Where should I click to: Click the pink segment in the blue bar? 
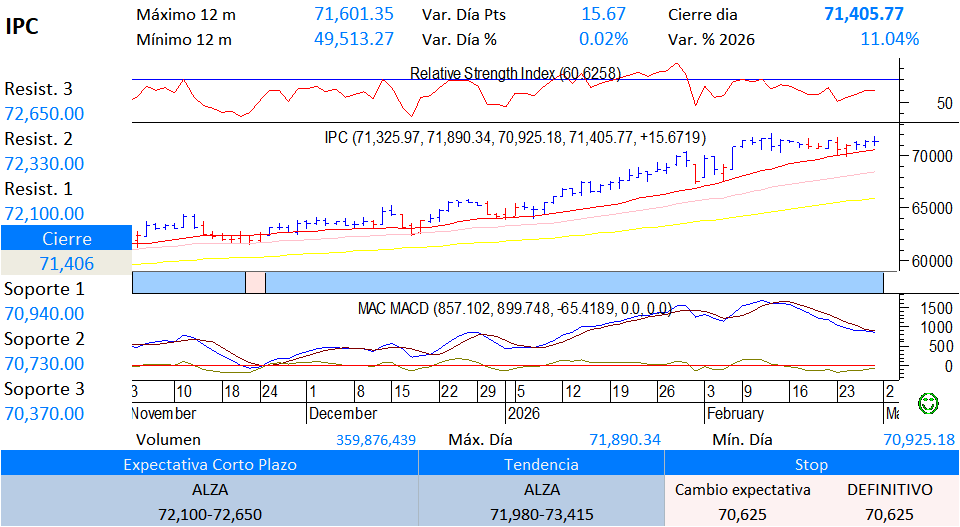255,282
